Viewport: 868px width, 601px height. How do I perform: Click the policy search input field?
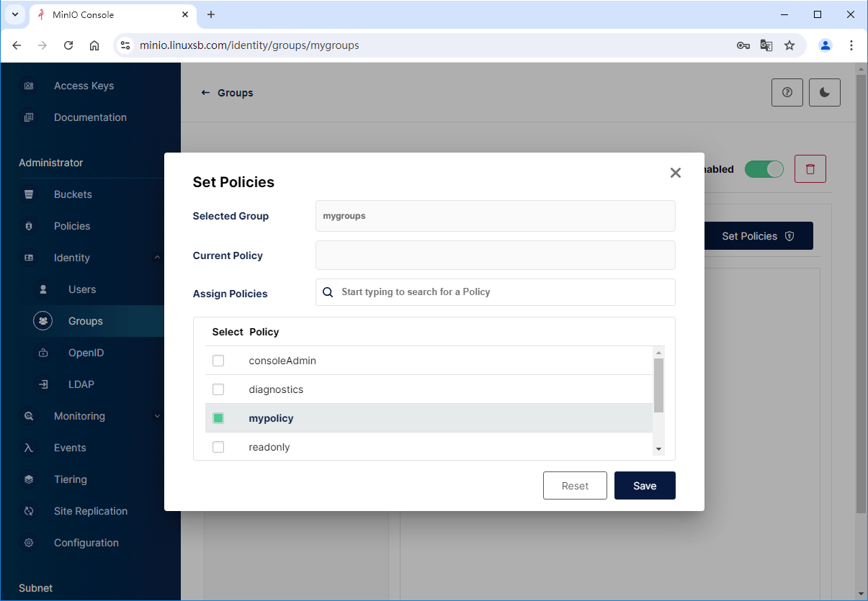(x=504, y=292)
